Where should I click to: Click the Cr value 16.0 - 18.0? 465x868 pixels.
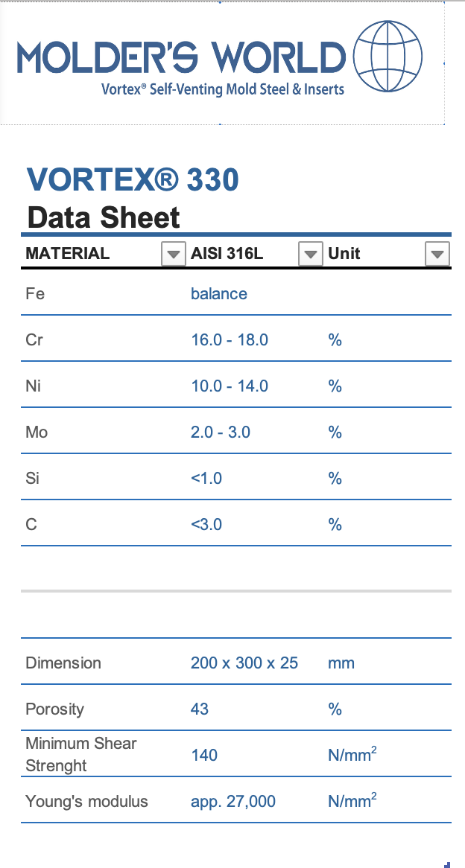(230, 340)
